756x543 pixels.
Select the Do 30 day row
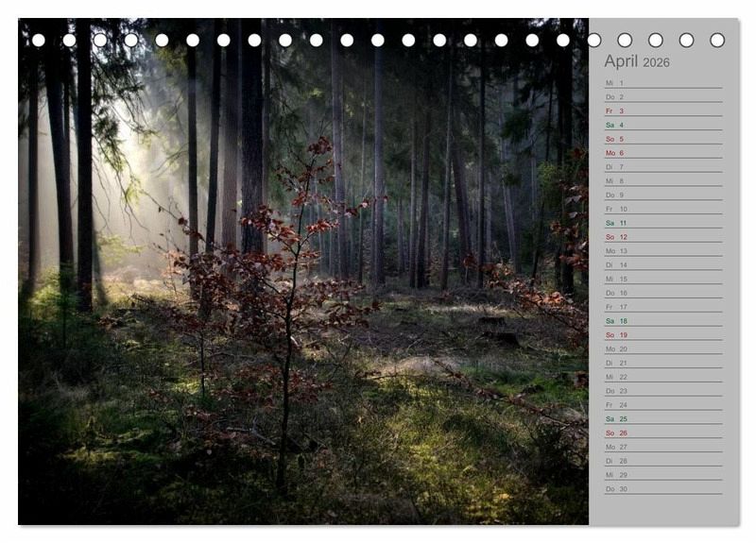coord(662,489)
